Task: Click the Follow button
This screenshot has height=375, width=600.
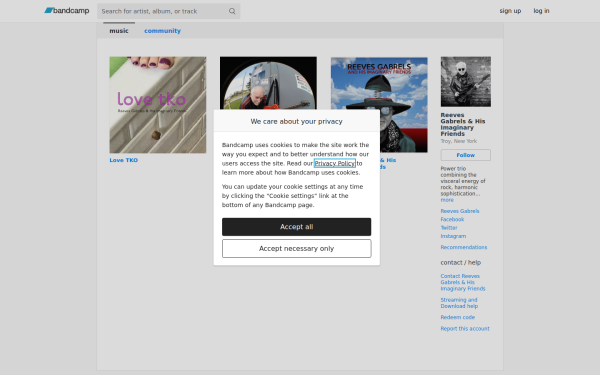Action: click(x=466, y=155)
